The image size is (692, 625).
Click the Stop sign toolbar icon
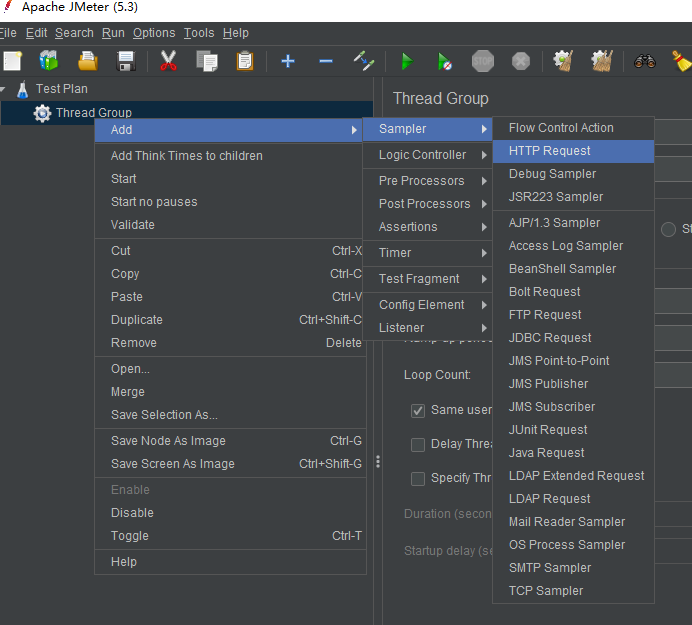tap(482, 61)
